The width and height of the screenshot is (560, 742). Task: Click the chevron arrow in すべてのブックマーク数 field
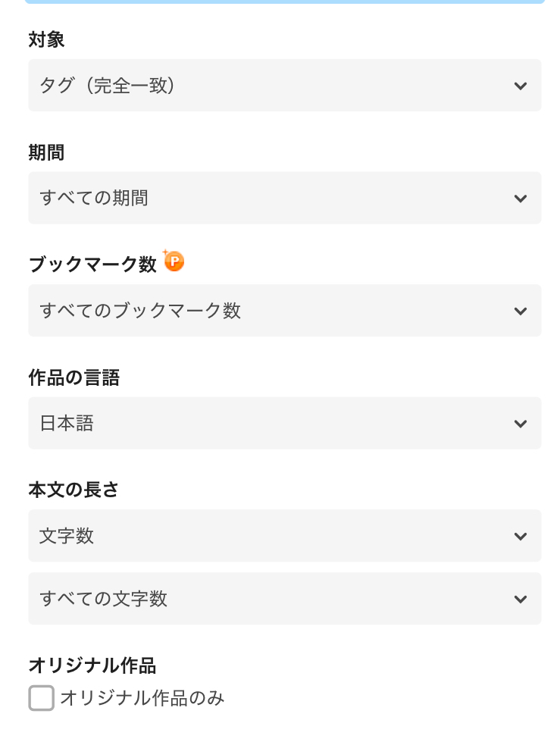(x=520, y=311)
